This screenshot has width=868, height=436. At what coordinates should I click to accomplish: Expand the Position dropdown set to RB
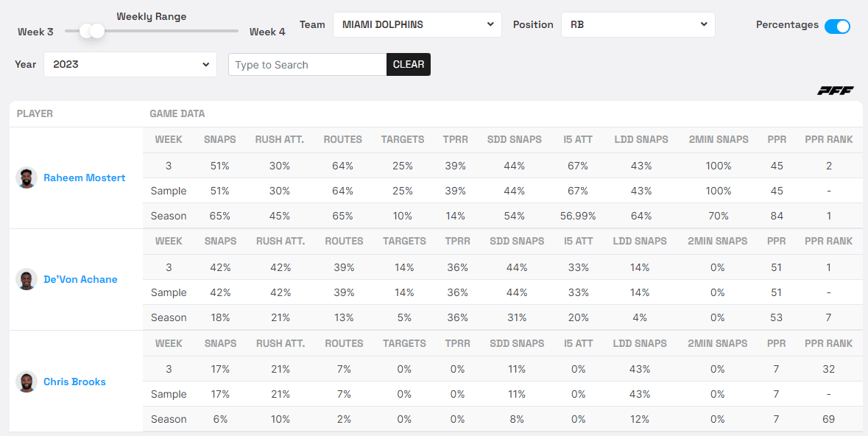click(638, 24)
